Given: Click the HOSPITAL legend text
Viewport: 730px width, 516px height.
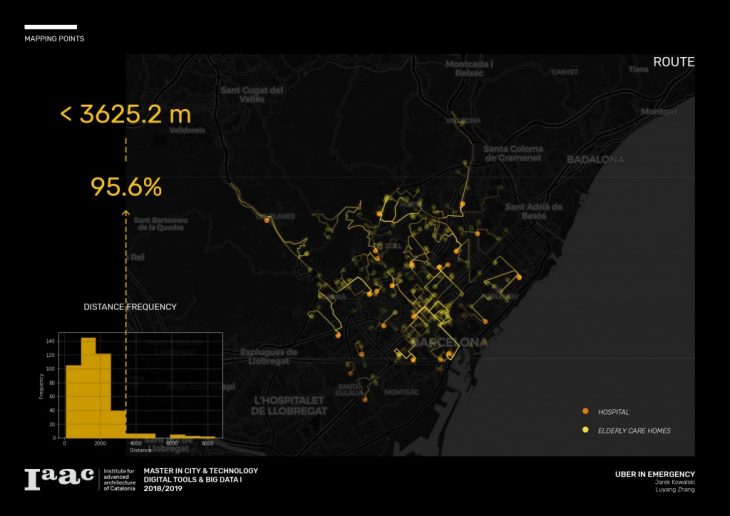Looking at the screenshot, I should point(613,412).
